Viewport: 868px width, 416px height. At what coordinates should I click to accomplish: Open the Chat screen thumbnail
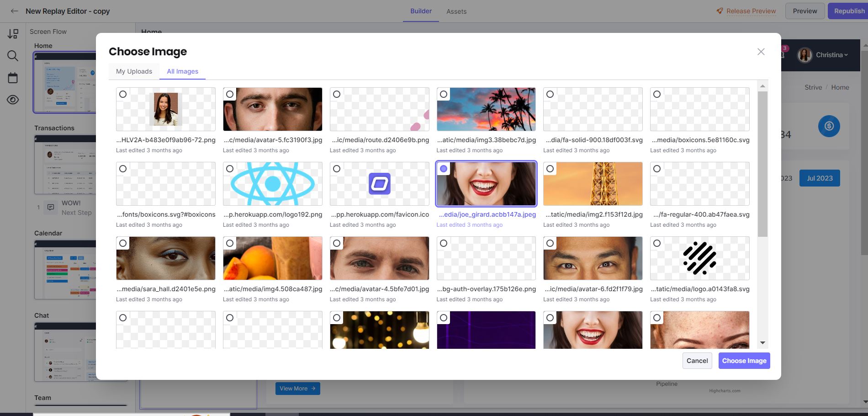tap(65, 352)
